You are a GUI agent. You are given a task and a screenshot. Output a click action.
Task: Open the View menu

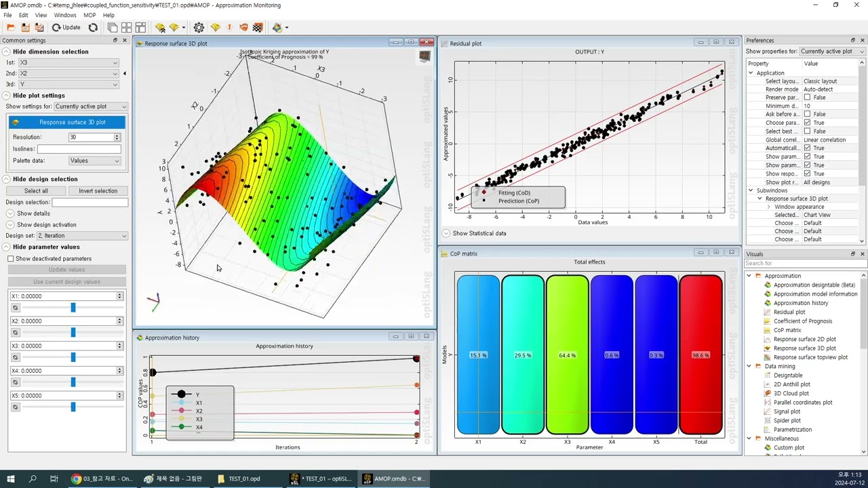[41, 15]
